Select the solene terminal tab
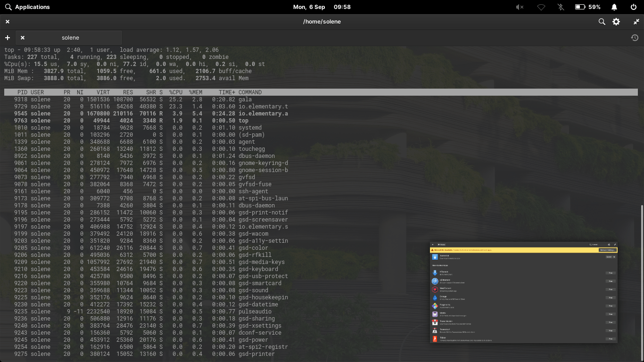The height and width of the screenshot is (362, 644). (70, 38)
